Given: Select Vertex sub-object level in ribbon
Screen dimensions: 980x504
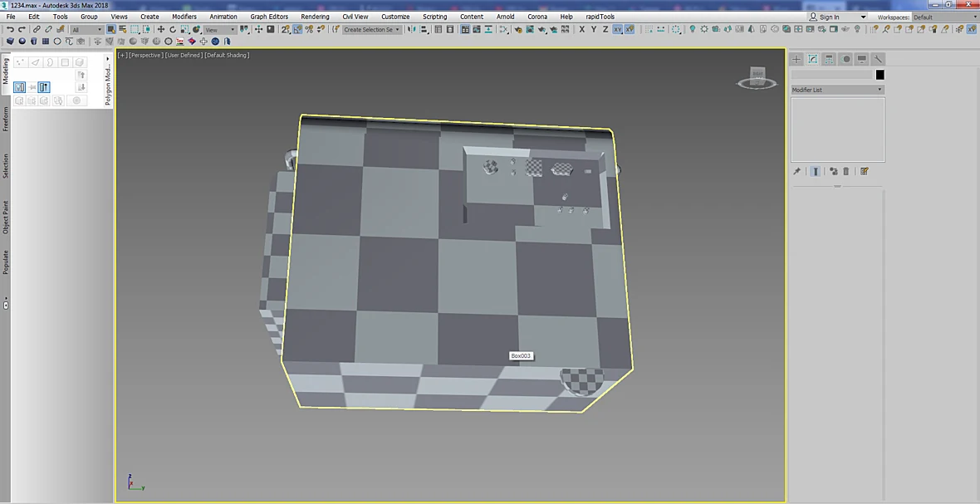Looking at the screenshot, I should click(20, 61).
